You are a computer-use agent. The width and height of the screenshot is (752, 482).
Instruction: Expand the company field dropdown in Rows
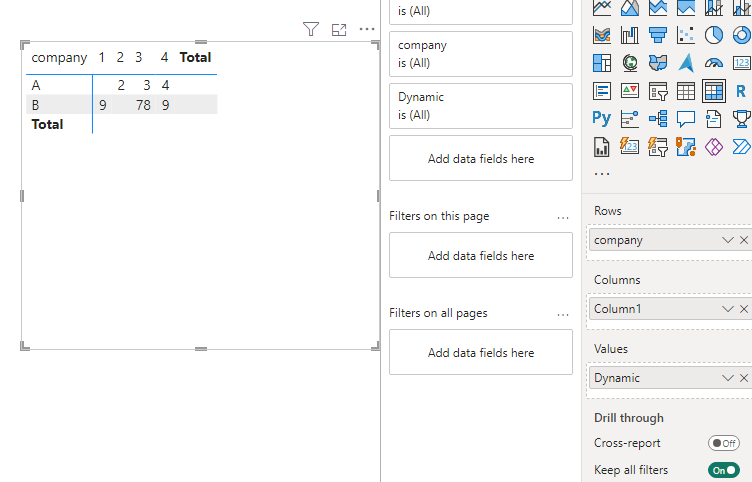click(728, 240)
